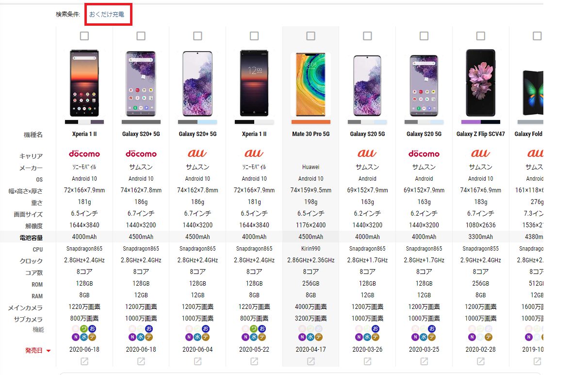Viewport: 588px width, 375px height.
Task: Click 3300mAh battery value of Galaxy Z Flip
Action: [481, 237]
